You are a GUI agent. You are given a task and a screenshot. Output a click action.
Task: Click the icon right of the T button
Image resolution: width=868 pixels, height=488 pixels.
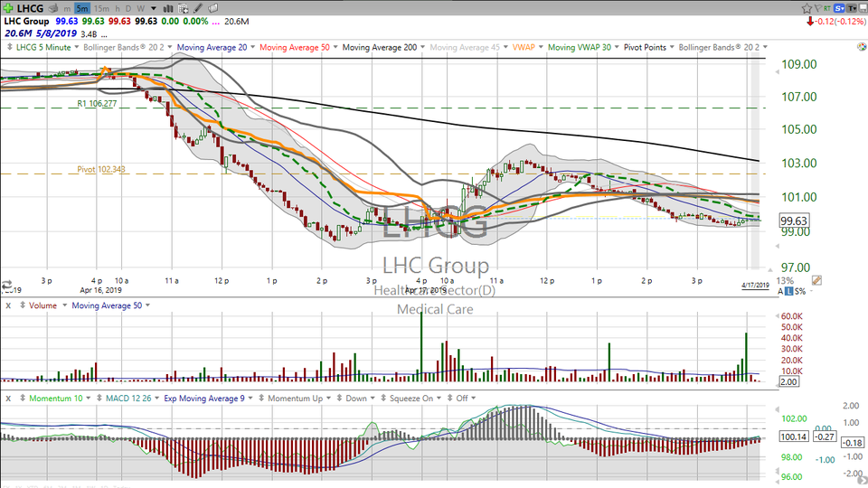[x=863, y=8]
